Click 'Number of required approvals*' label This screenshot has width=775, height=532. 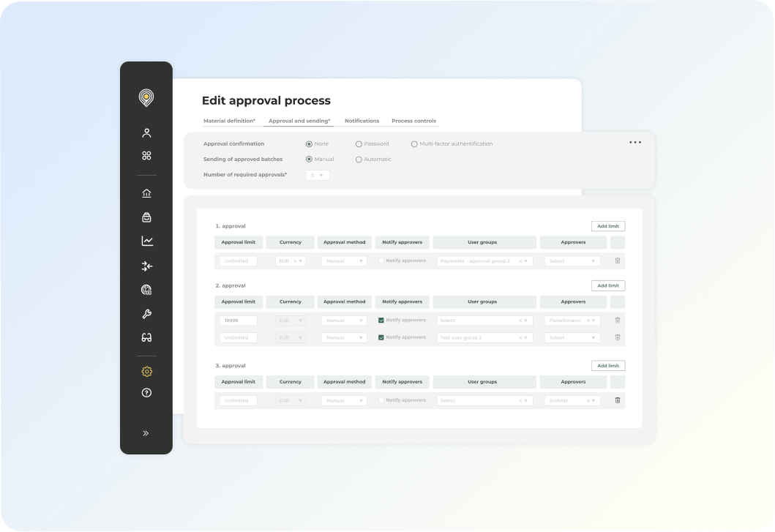coord(245,175)
